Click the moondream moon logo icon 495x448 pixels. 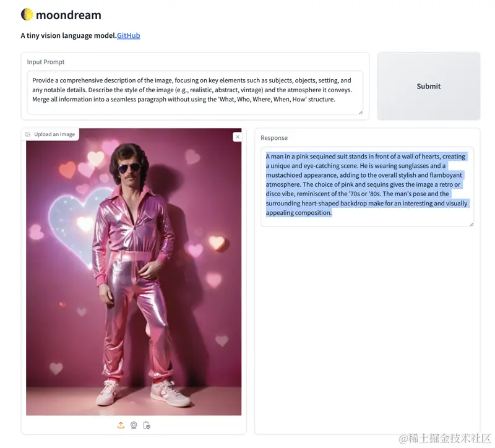[x=27, y=14]
